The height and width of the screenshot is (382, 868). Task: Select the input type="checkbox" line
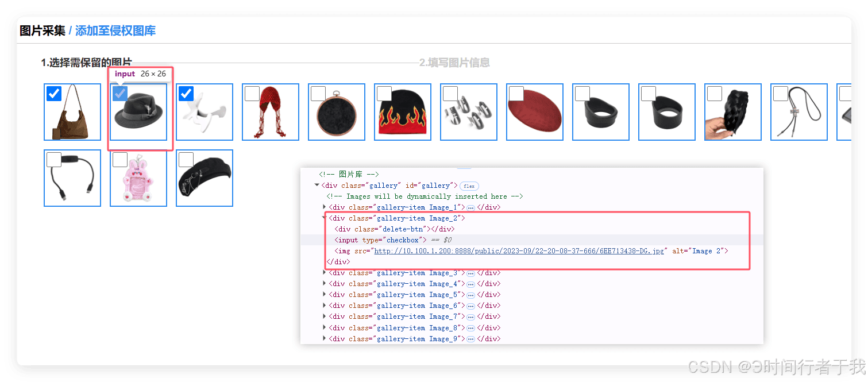click(532, 240)
